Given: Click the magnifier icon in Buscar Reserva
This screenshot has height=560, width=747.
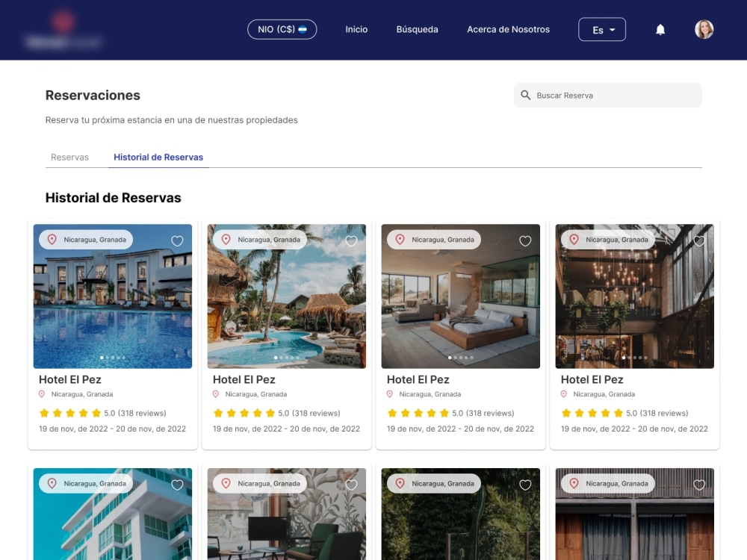Looking at the screenshot, I should coord(525,96).
